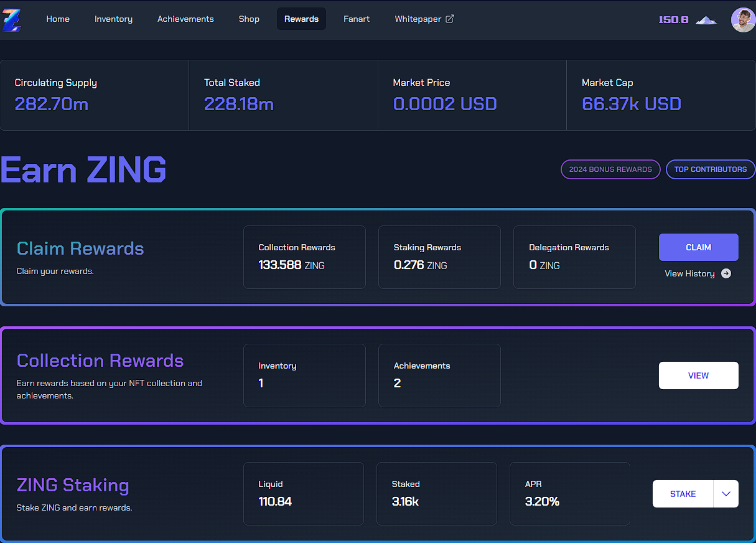This screenshot has width=756, height=543.
Task: Click the mountain balance icon
Action: 706,20
